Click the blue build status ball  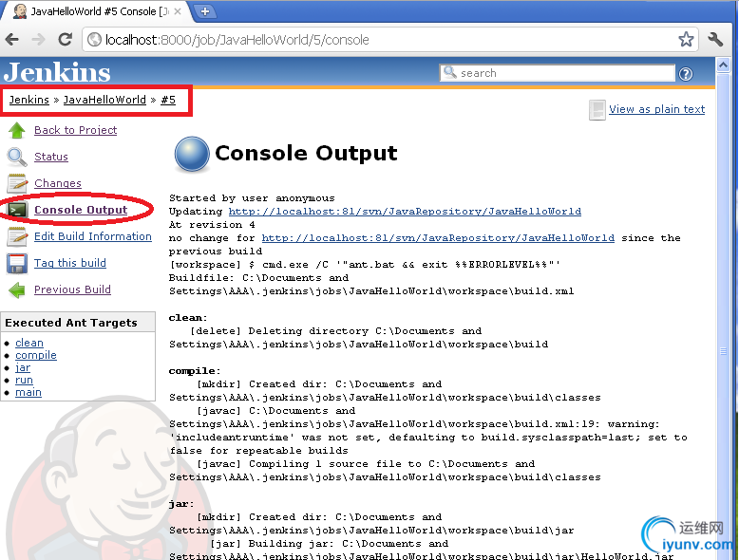[x=192, y=154]
